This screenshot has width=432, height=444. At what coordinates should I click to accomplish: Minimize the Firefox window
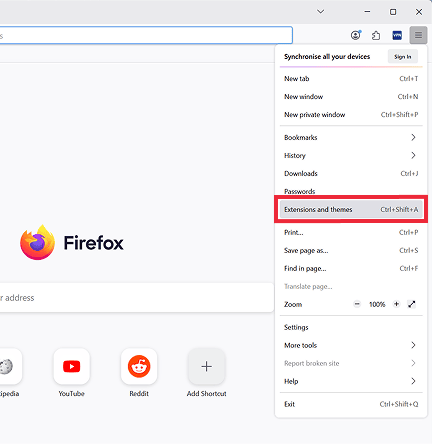(x=367, y=12)
